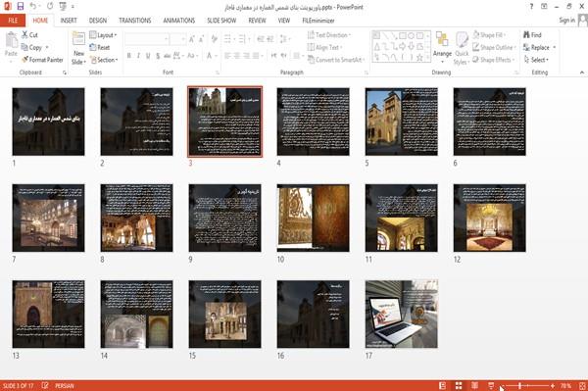Image resolution: width=588 pixels, height=391 pixels.
Task: Click the Save icon in quick access toolbar
Action: 21,7
